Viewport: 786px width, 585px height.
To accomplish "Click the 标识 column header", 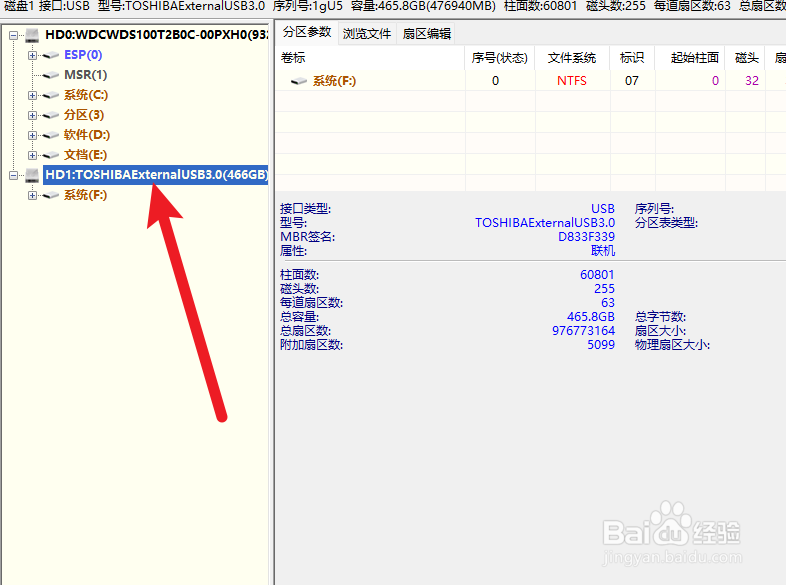I will pyautogui.click(x=632, y=58).
